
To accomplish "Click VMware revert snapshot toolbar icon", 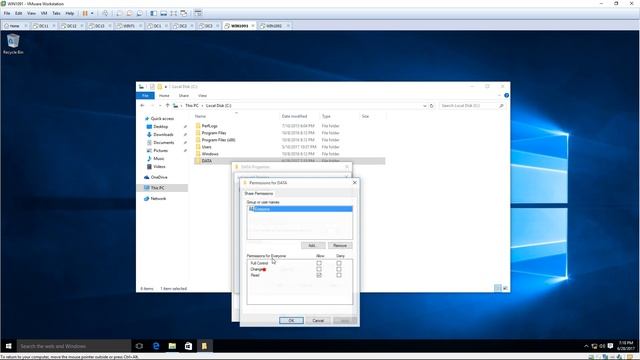I will pyautogui.click(x=129, y=13).
